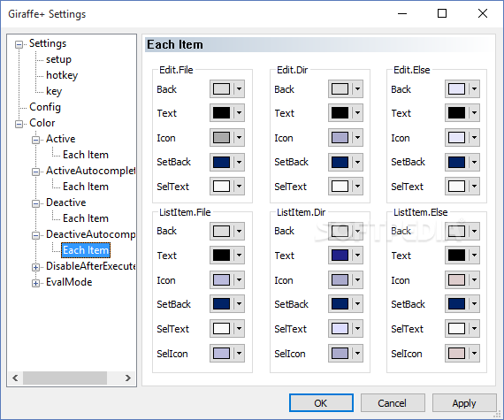Click Edit.File Icon gray swatch
This screenshot has height=420, width=504.
221,138
